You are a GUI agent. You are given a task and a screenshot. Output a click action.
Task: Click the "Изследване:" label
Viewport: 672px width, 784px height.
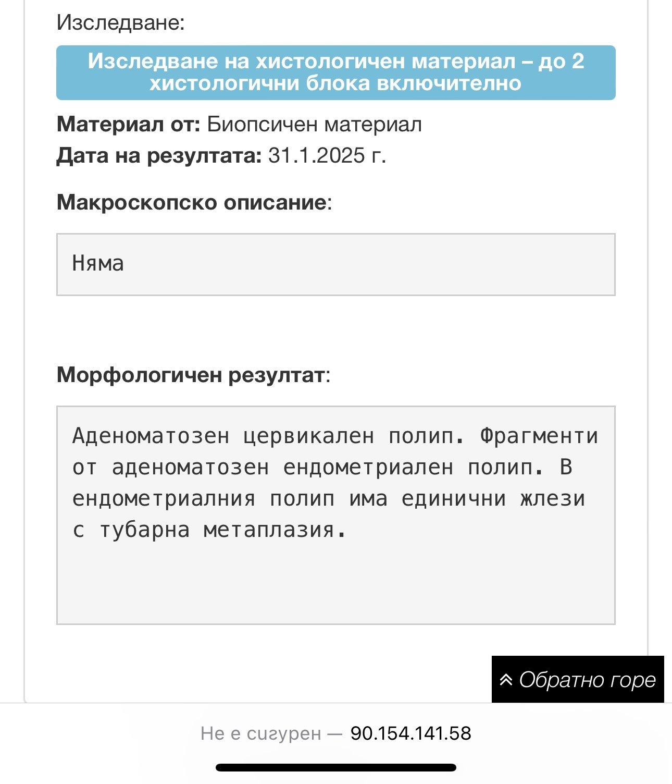coord(120,22)
